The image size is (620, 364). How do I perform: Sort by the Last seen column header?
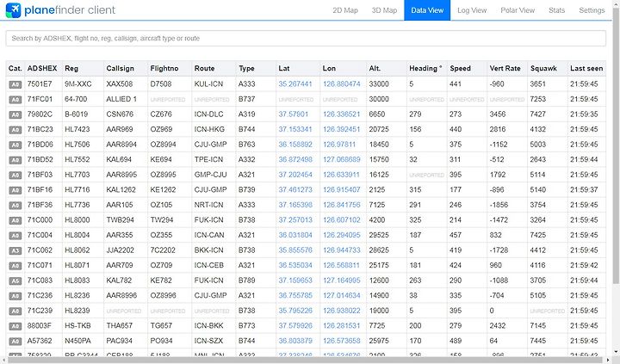[x=586, y=68]
